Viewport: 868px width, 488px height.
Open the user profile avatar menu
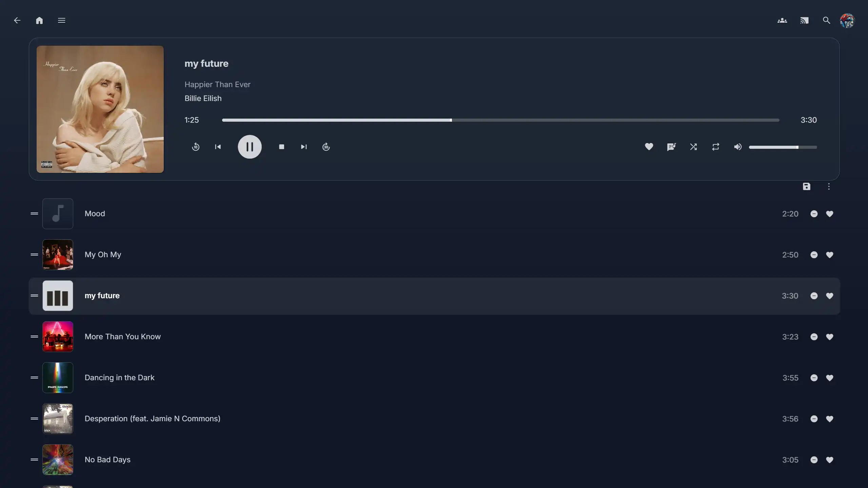847,20
